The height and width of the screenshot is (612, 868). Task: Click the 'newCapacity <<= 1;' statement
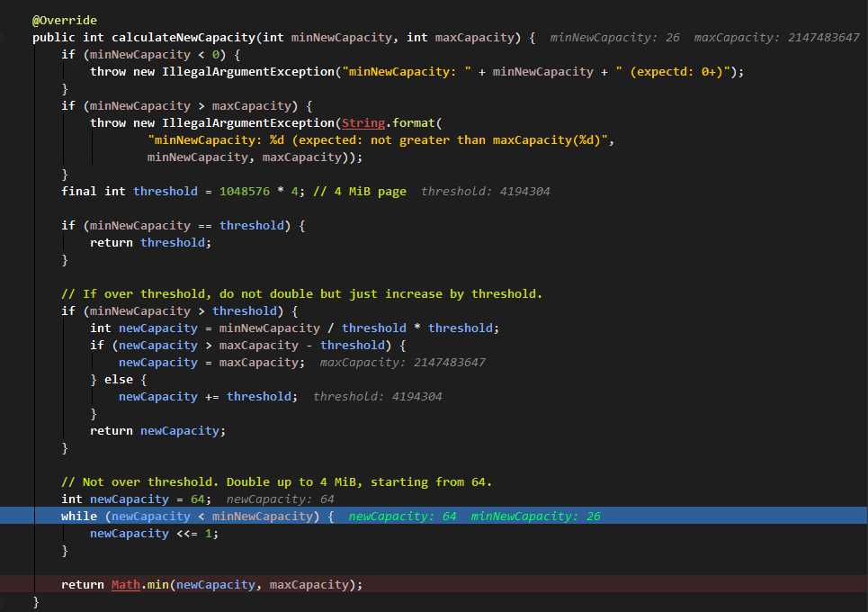[155, 534]
